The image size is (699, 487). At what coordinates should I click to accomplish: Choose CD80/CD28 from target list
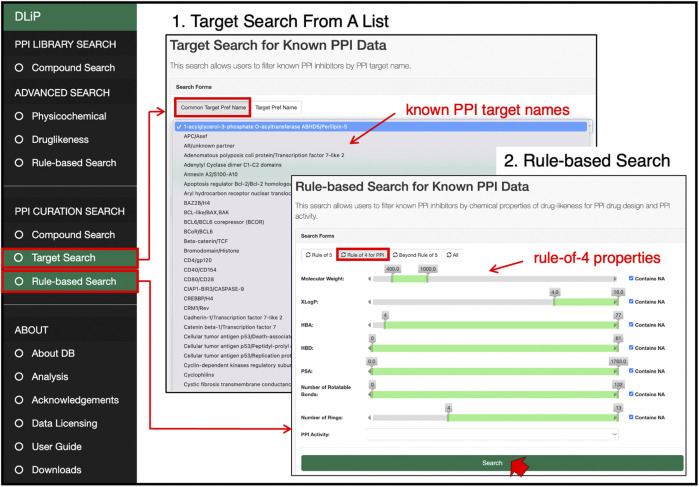click(198, 280)
